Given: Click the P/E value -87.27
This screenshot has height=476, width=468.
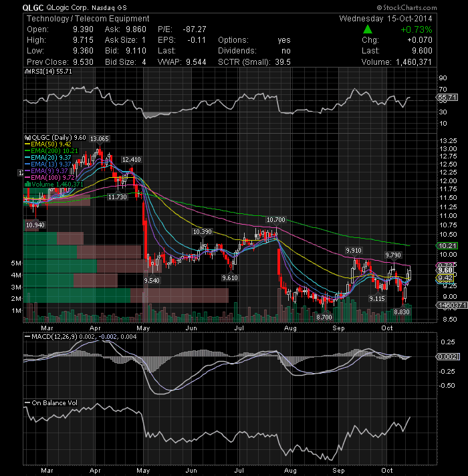Looking at the screenshot, I should tap(195, 29).
